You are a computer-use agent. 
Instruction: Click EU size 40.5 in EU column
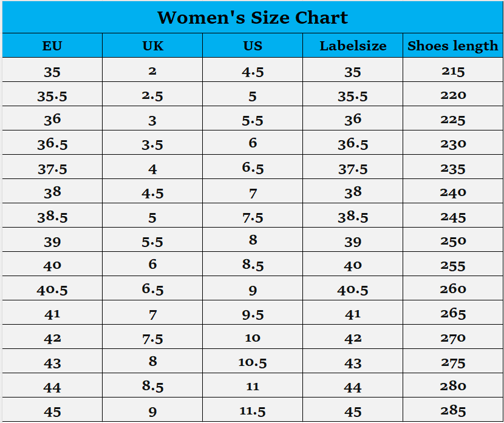(x=52, y=289)
